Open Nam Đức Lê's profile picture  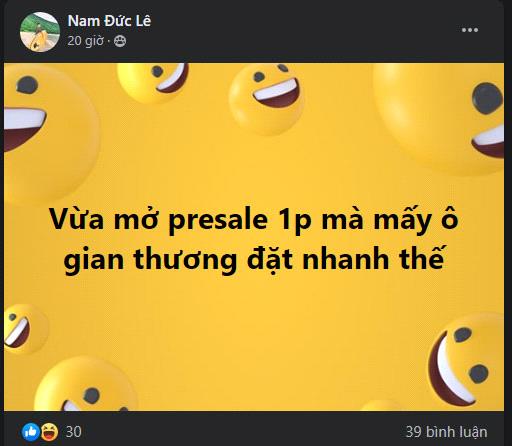coord(40,32)
